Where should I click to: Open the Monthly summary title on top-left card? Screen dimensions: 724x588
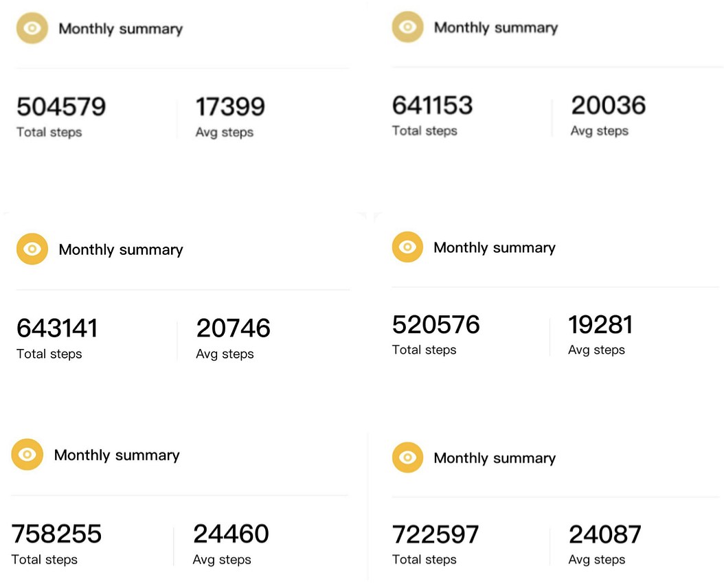point(121,28)
